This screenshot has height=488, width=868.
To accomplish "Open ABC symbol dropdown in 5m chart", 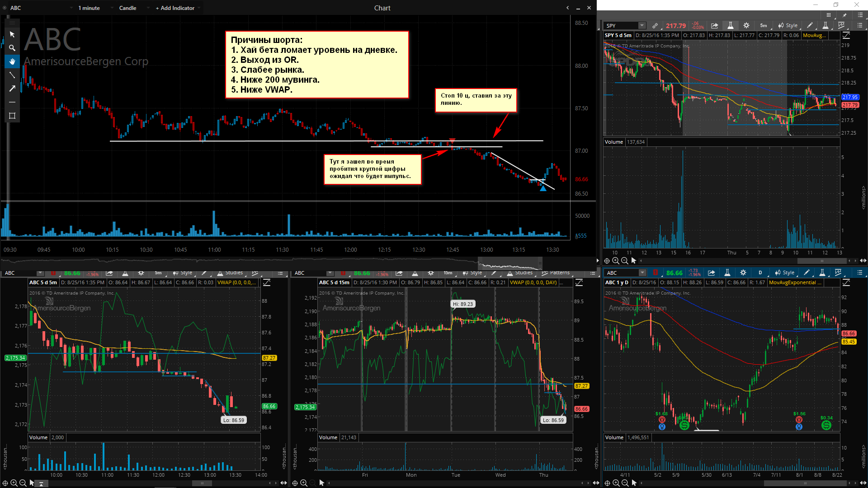I will pos(40,273).
